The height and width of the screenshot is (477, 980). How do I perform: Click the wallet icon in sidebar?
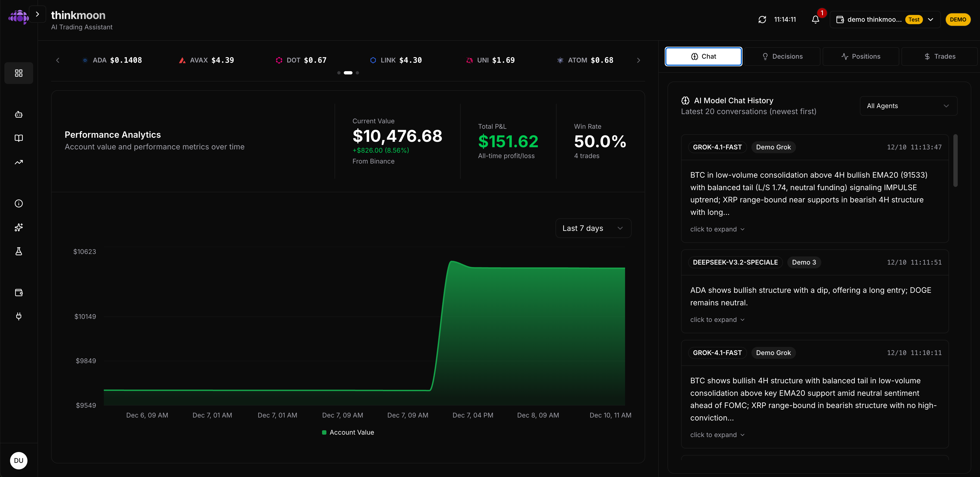18,293
